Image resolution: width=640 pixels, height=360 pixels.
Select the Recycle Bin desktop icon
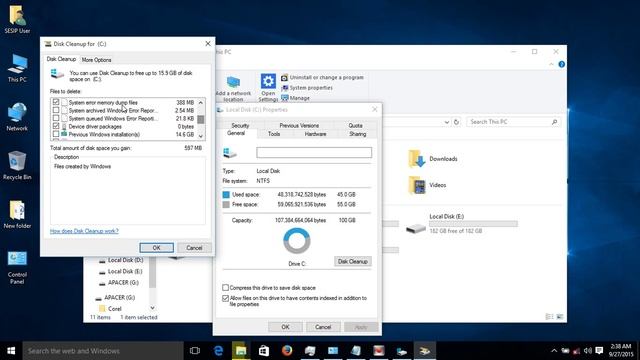tap(17, 165)
